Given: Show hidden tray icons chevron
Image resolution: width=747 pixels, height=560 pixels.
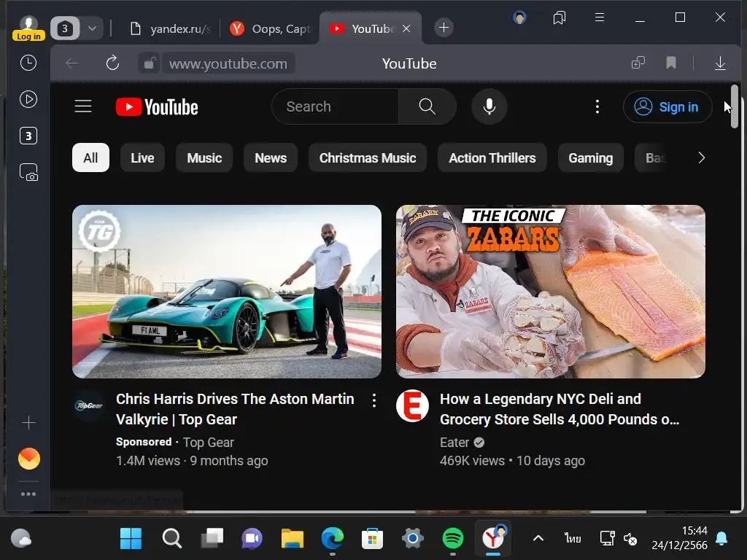Looking at the screenshot, I should (538, 539).
